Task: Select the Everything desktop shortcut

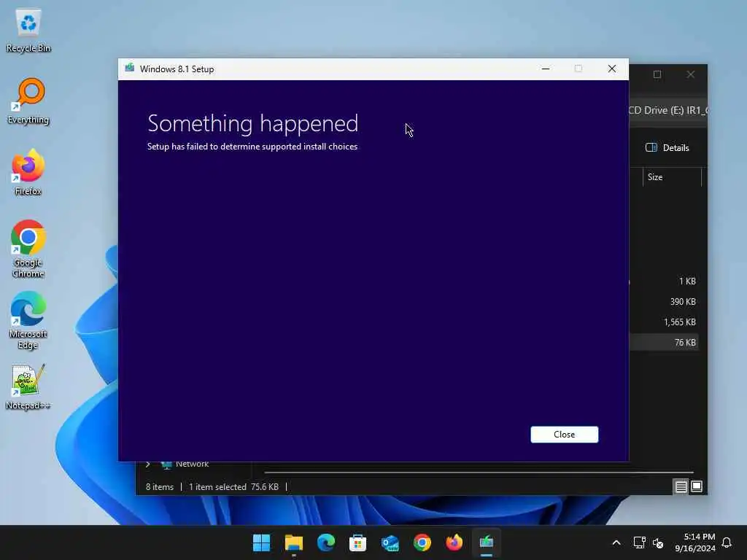Action: pyautogui.click(x=28, y=101)
